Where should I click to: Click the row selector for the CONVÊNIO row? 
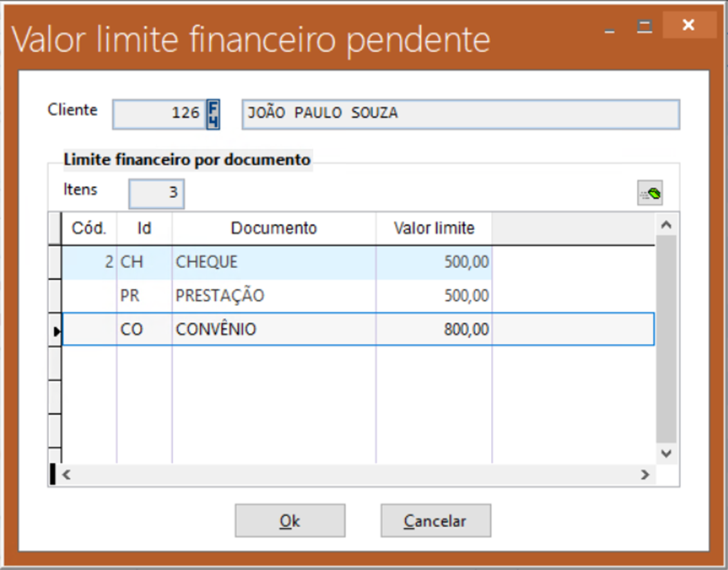click(x=55, y=330)
